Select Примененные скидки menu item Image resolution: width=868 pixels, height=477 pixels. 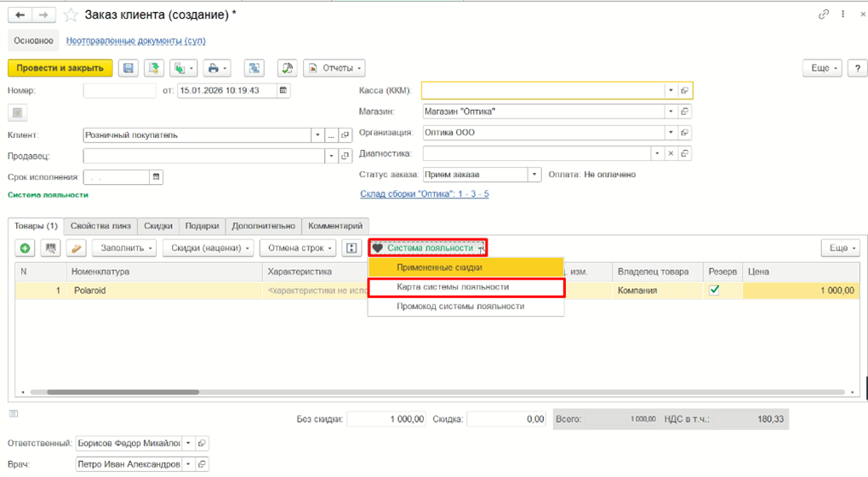(466, 267)
